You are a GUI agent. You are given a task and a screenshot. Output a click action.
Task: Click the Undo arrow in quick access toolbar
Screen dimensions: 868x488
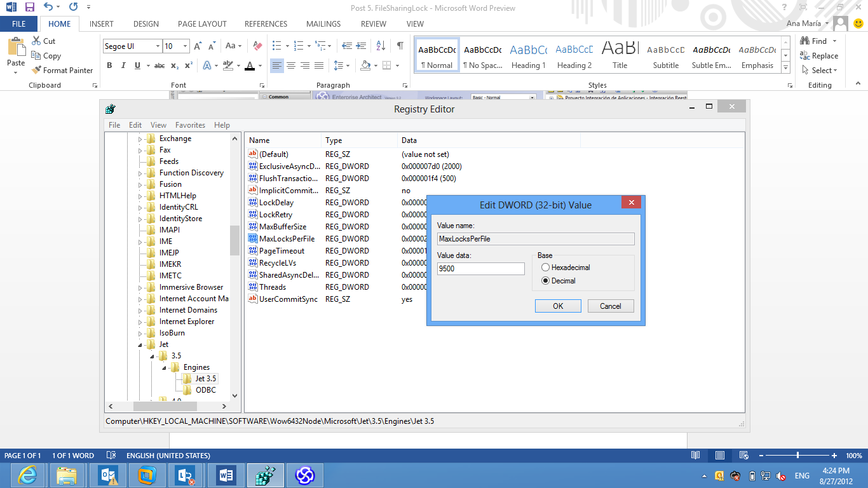(48, 8)
